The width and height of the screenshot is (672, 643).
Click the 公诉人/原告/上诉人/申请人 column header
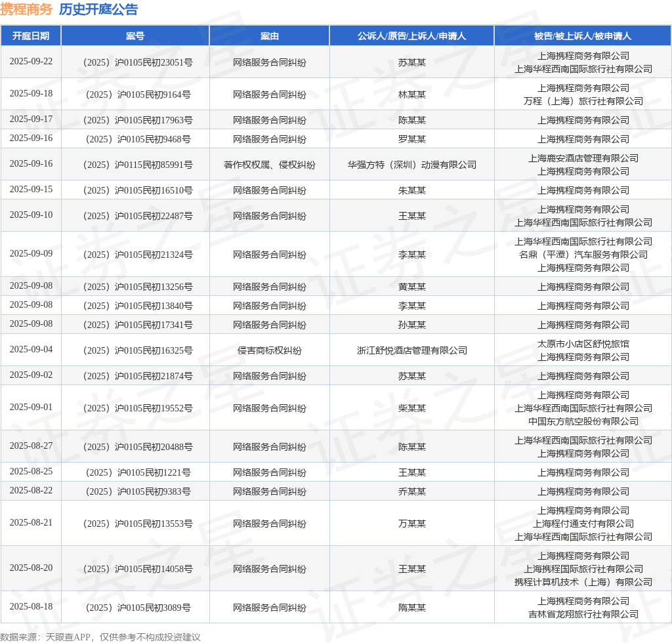pos(412,36)
